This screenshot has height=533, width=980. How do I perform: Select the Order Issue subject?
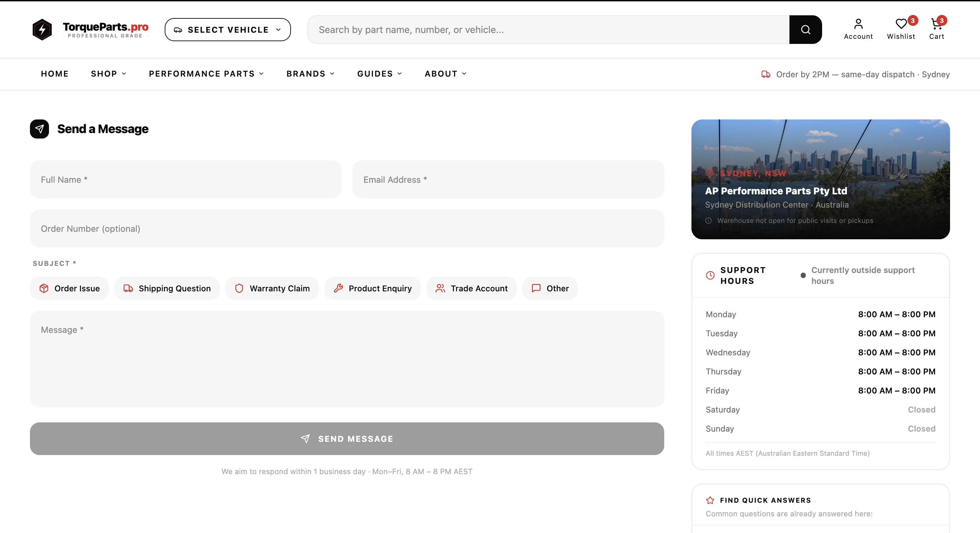[x=70, y=288]
